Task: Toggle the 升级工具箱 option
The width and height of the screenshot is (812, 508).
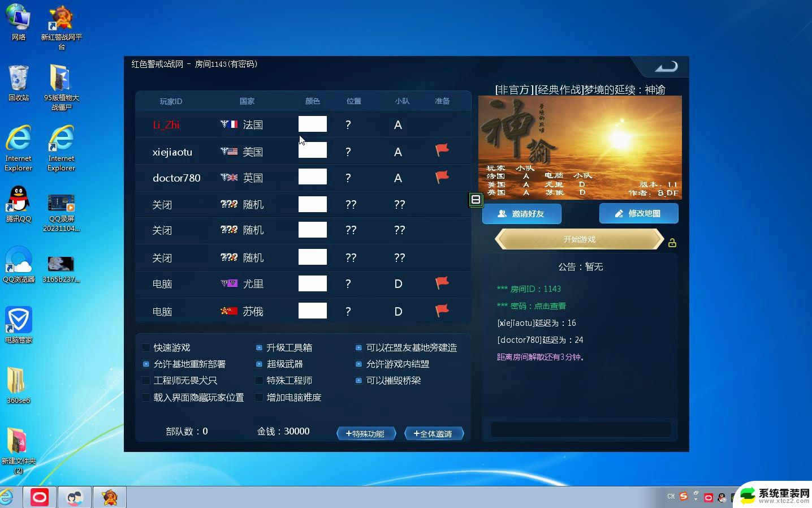Action: click(259, 347)
